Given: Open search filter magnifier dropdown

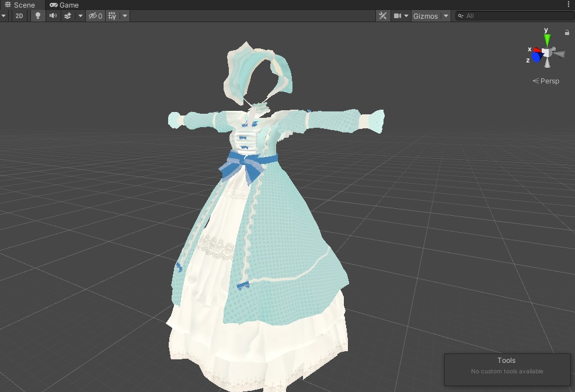Looking at the screenshot, I should [x=461, y=16].
